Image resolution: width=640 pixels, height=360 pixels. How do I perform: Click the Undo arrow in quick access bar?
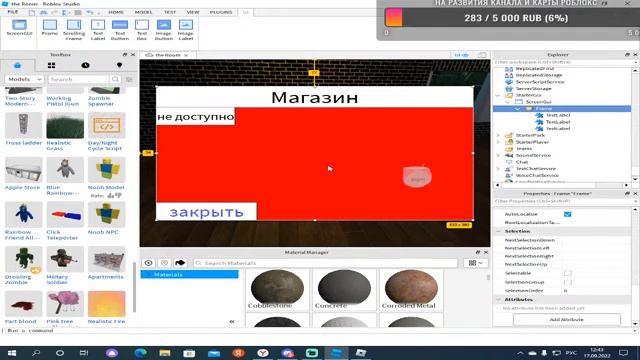point(90,12)
